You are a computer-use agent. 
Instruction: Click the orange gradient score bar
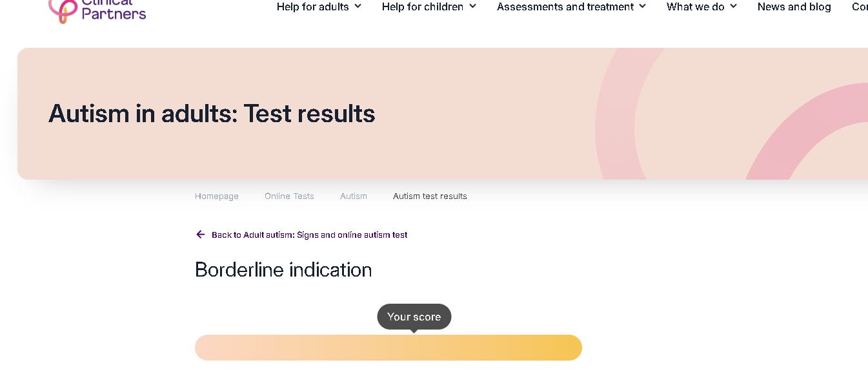point(388,348)
